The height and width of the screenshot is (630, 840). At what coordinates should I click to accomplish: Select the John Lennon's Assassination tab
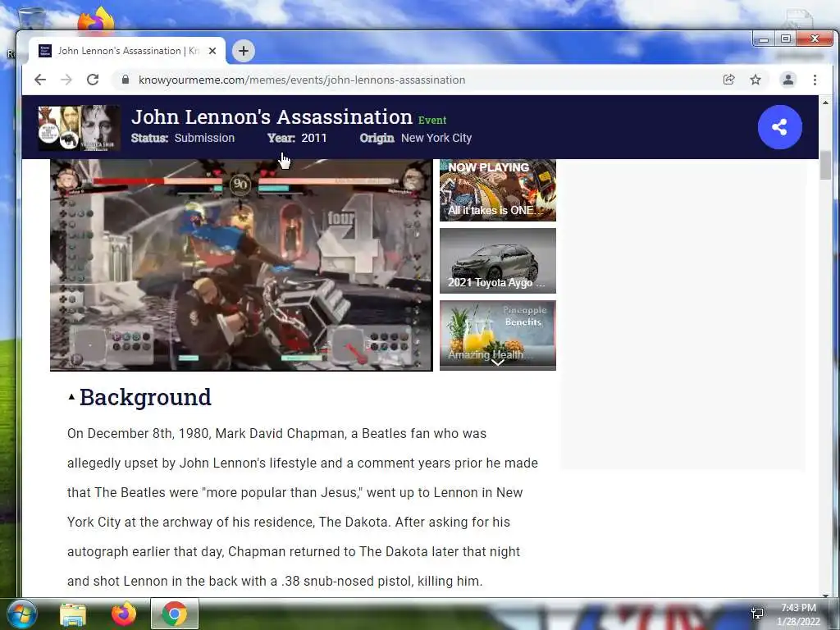click(127, 51)
